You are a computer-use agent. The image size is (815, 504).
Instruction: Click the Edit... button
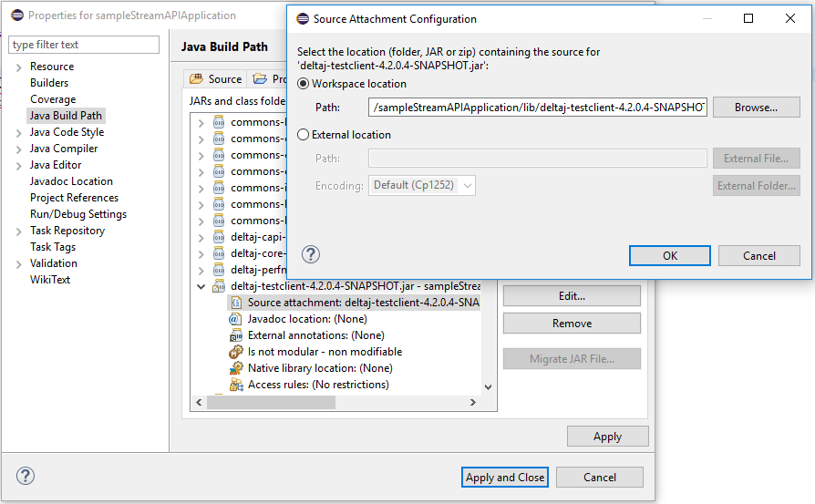click(572, 295)
